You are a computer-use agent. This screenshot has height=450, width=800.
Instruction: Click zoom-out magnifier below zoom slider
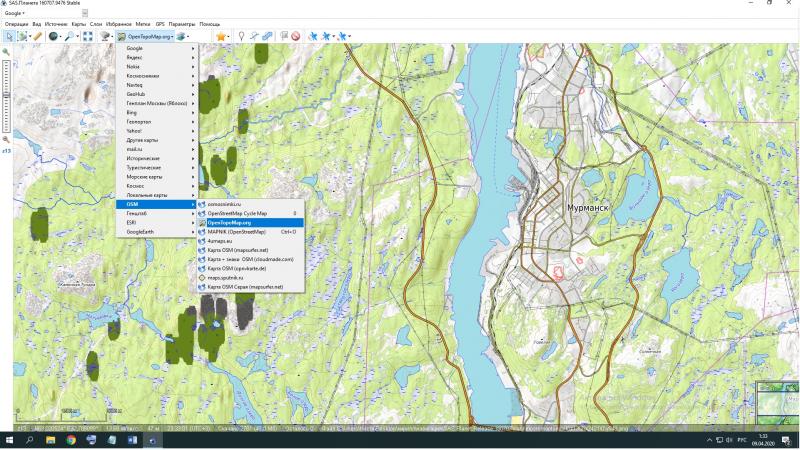pos(6,139)
